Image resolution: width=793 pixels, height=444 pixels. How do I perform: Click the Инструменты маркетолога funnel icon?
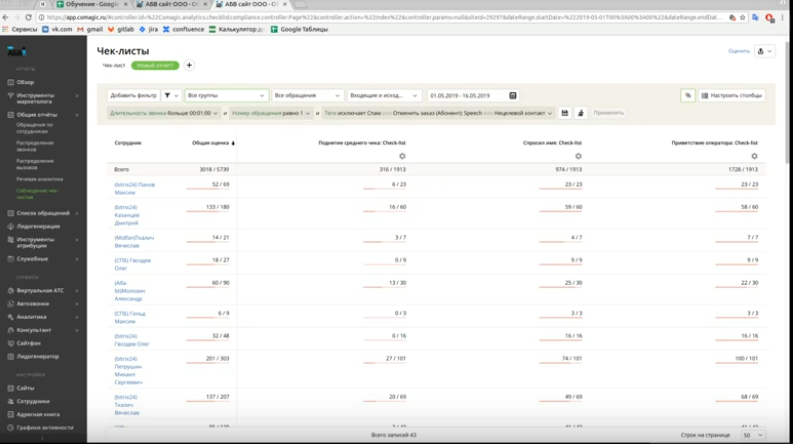[x=11, y=96]
